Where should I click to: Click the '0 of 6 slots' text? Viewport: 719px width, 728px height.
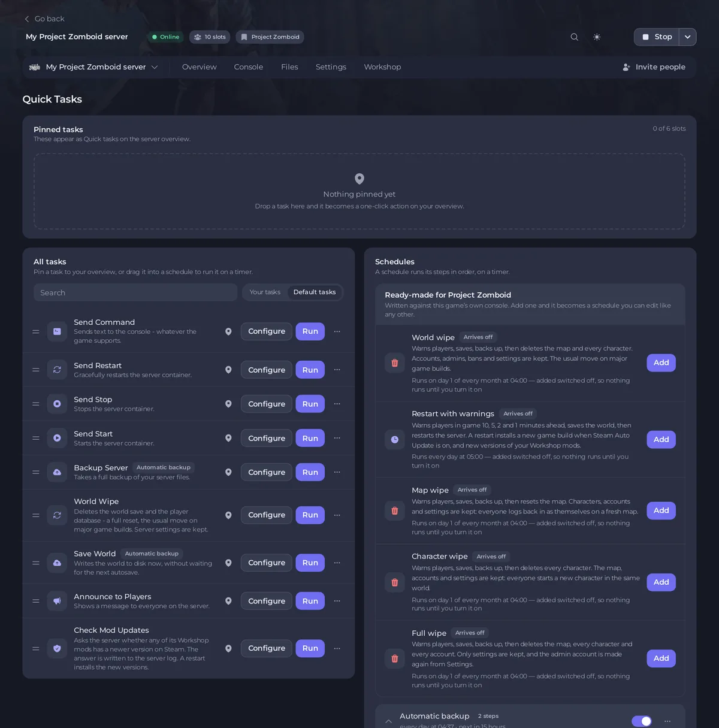(669, 129)
